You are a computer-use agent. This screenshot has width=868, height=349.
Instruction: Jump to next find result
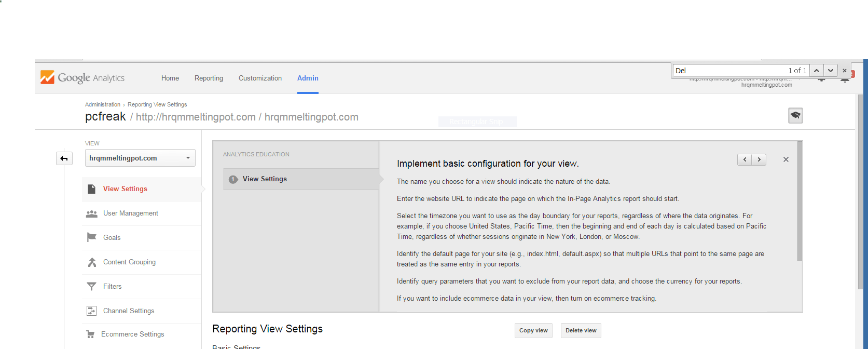click(x=831, y=71)
